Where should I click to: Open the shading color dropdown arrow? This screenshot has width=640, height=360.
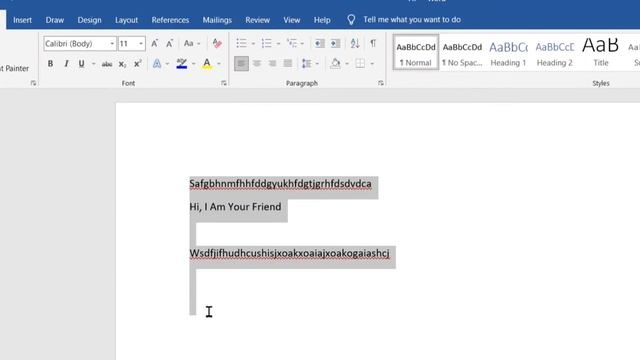click(x=347, y=64)
